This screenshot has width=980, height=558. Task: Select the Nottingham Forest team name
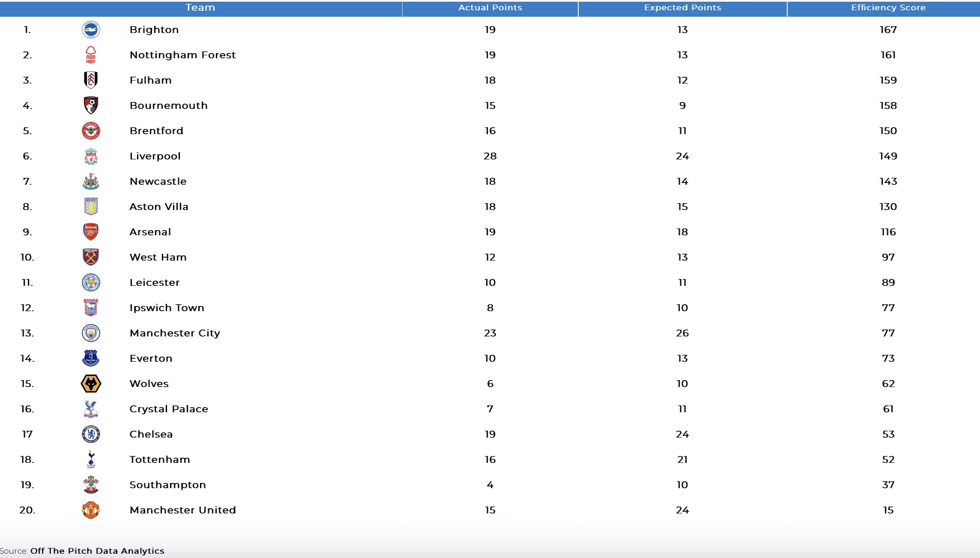[x=183, y=55]
